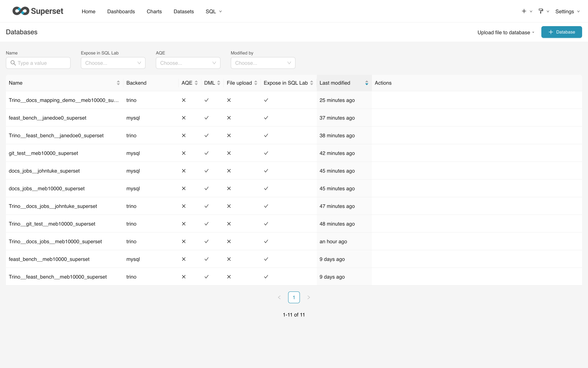
Task: Click Expose in SQL Lab checkmark for Trino__docs_jobs__johntuke_superset
Action: pos(266,206)
